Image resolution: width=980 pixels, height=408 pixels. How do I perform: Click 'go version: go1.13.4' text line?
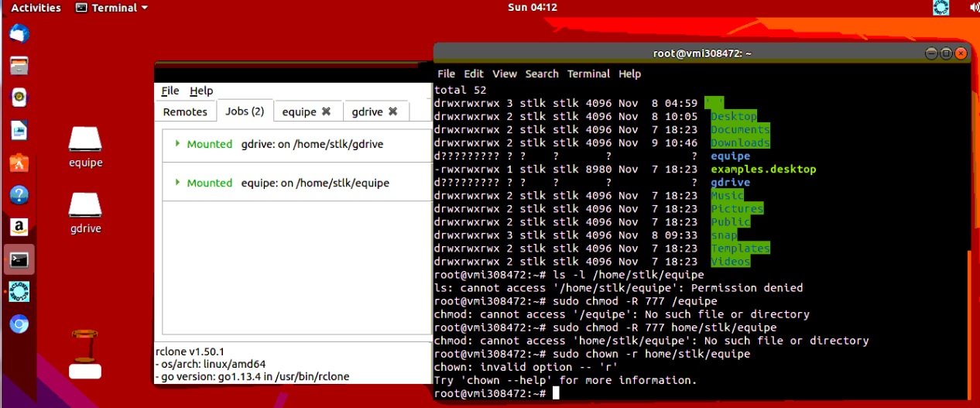(252, 376)
